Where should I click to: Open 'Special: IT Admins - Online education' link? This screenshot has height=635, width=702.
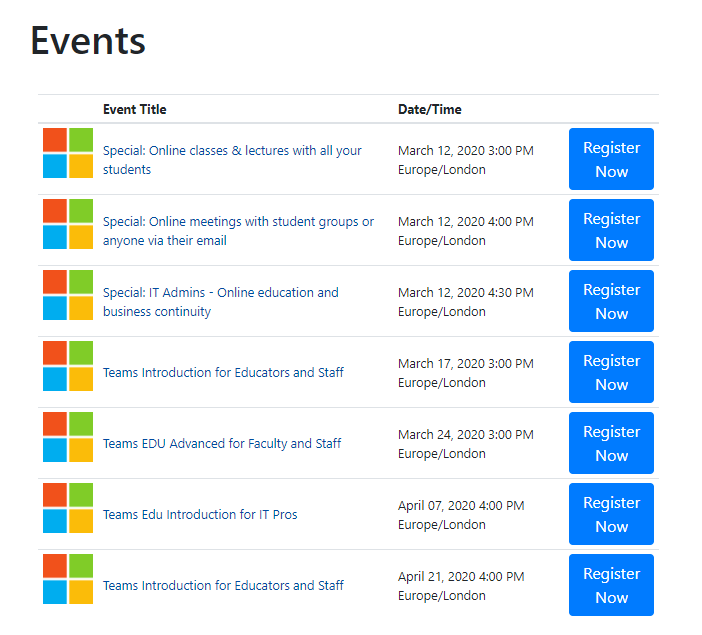click(x=221, y=302)
